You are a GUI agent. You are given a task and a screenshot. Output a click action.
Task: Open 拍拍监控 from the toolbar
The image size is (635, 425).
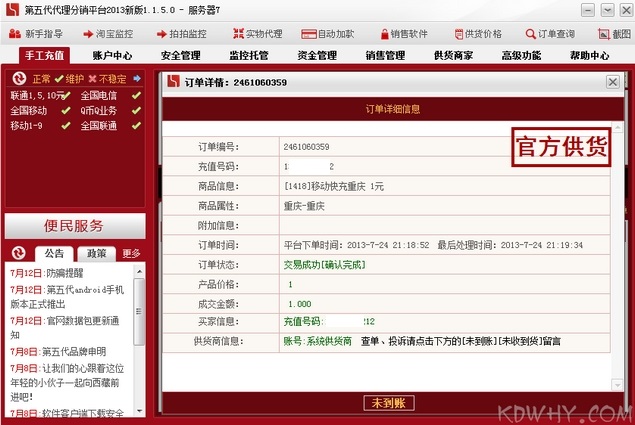(184, 33)
